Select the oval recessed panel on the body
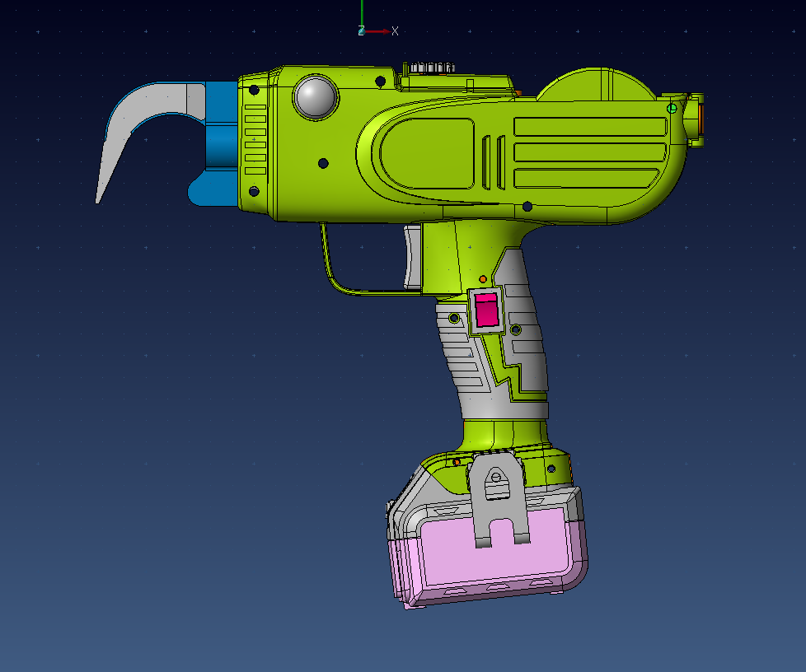The height and width of the screenshot is (672, 806). click(x=427, y=153)
